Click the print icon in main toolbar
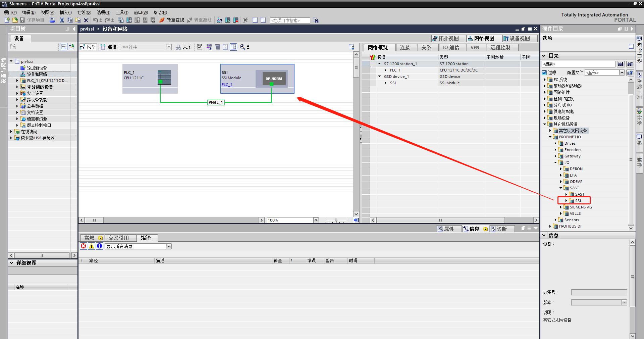The width and height of the screenshot is (644, 339). click(x=52, y=20)
